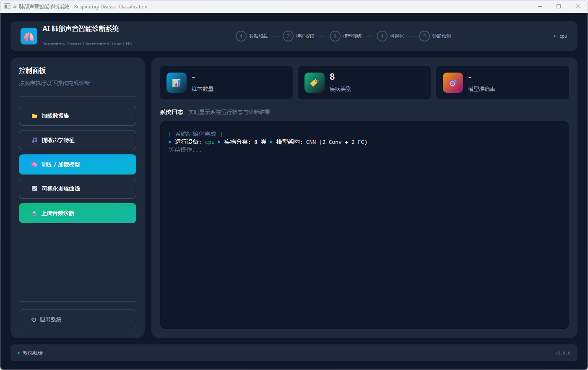The image size is (588, 370).
Task: Click the tag icon for disease categories
Action: [315, 83]
